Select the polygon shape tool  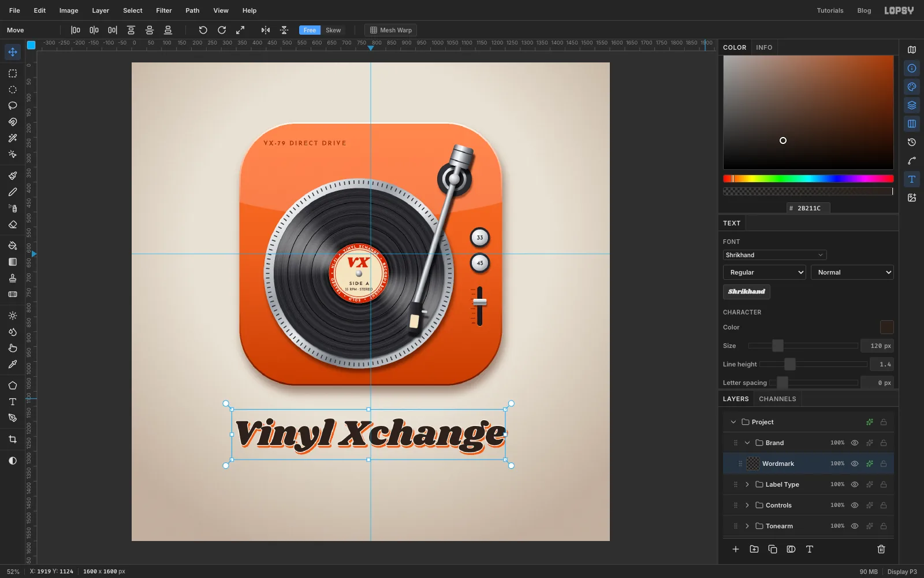point(13,386)
